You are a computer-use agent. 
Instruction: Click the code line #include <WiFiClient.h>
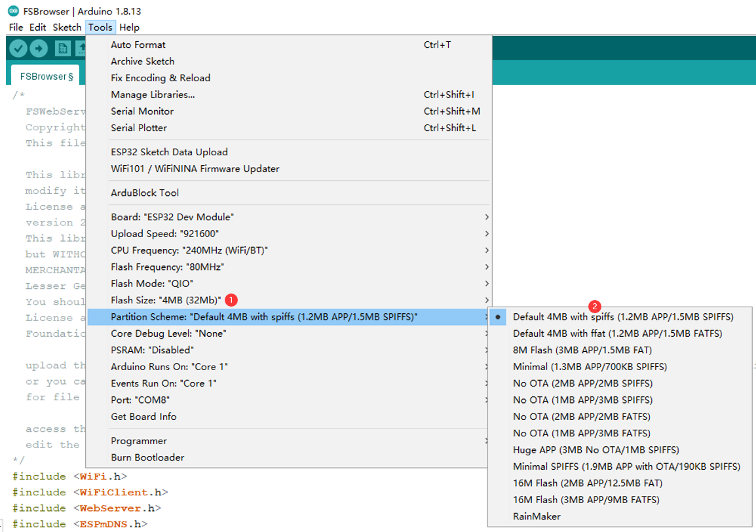[90, 493]
